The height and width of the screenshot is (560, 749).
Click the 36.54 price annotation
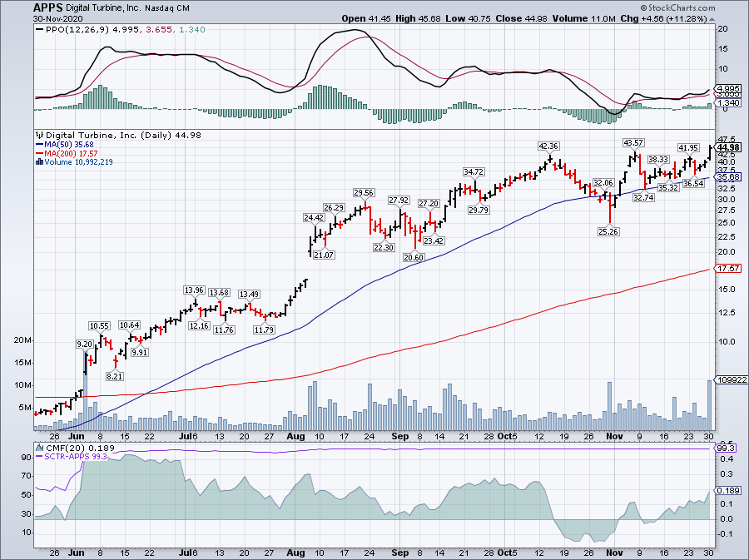pyautogui.click(x=693, y=183)
